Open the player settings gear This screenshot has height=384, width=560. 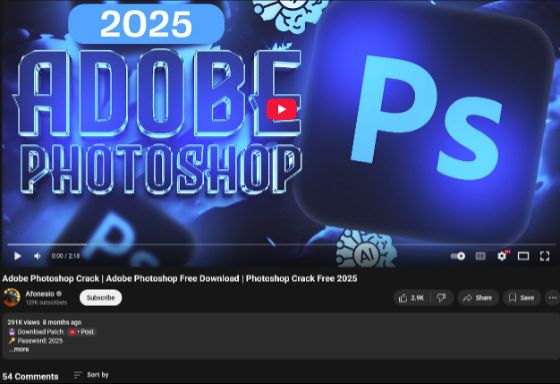click(502, 256)
